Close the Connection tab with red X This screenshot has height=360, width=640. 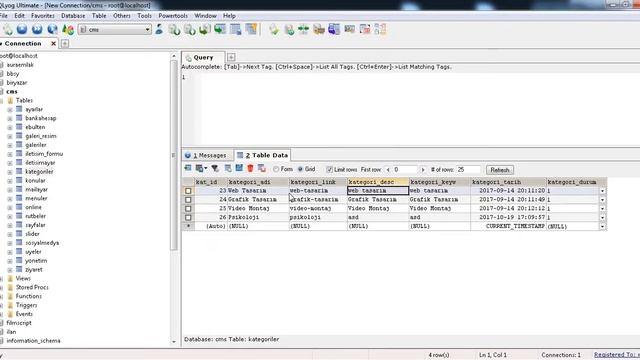tap(53, 43)
